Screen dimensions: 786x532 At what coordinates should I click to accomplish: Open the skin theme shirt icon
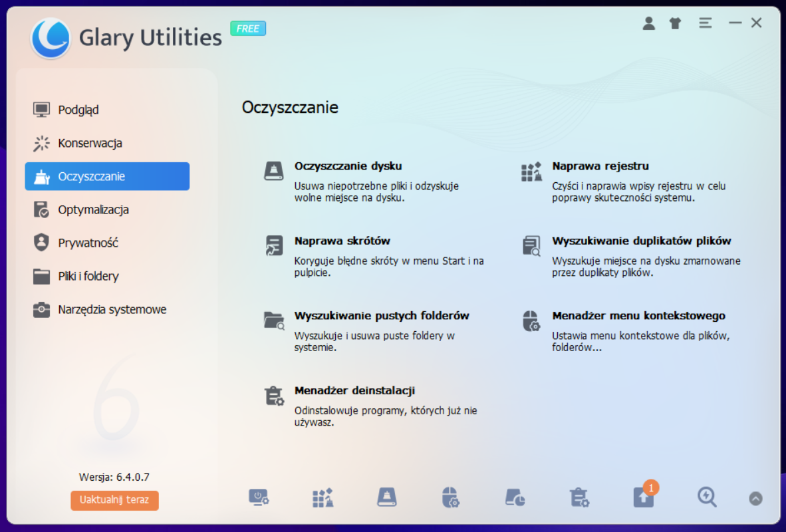[676, 23]
